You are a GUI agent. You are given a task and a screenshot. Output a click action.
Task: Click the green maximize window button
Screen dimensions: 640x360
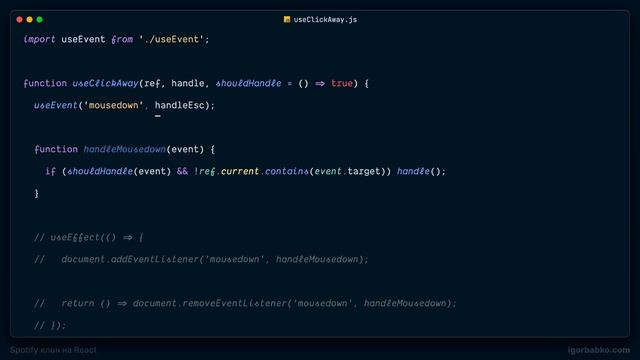tap(40, 19)
